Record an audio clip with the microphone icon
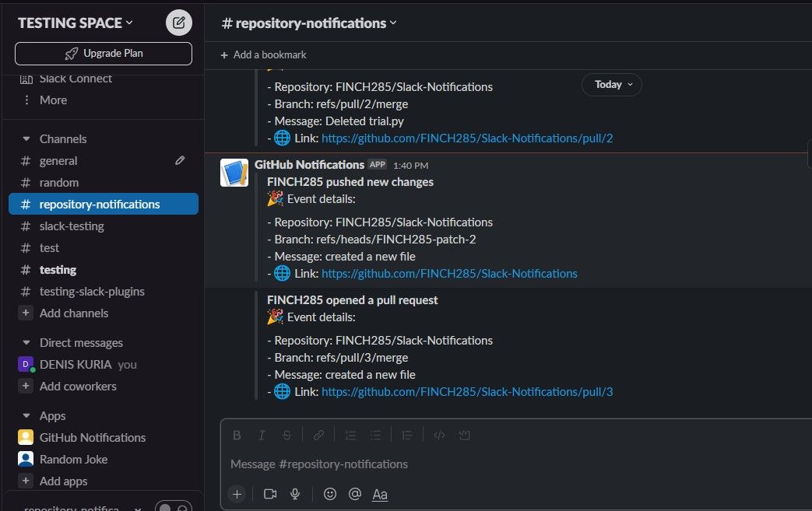The height and width of the screenshot is (511, 812). [x=295, y=493]
